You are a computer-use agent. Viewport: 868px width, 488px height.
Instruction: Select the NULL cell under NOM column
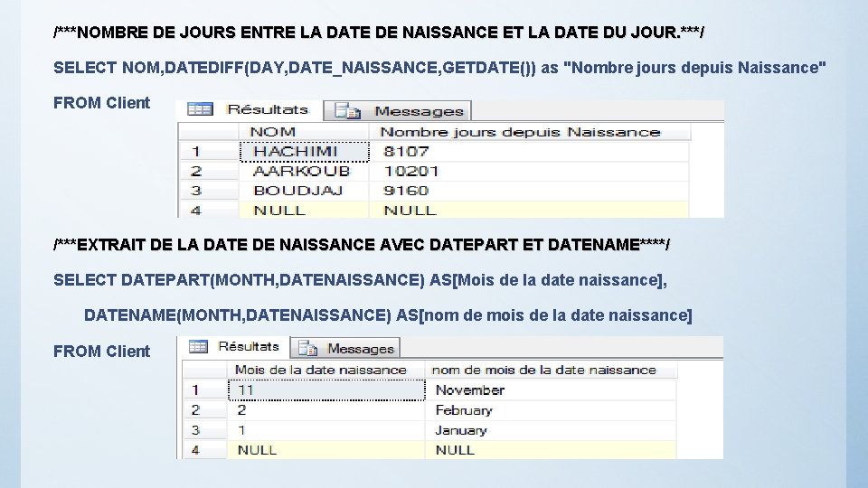tap(304, 210)
